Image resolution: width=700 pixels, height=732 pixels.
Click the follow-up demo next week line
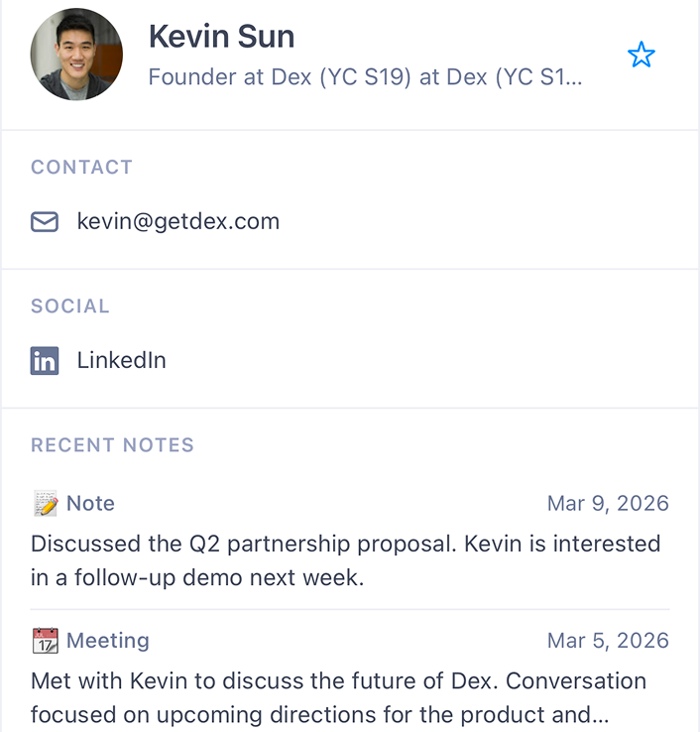[197, 577]
